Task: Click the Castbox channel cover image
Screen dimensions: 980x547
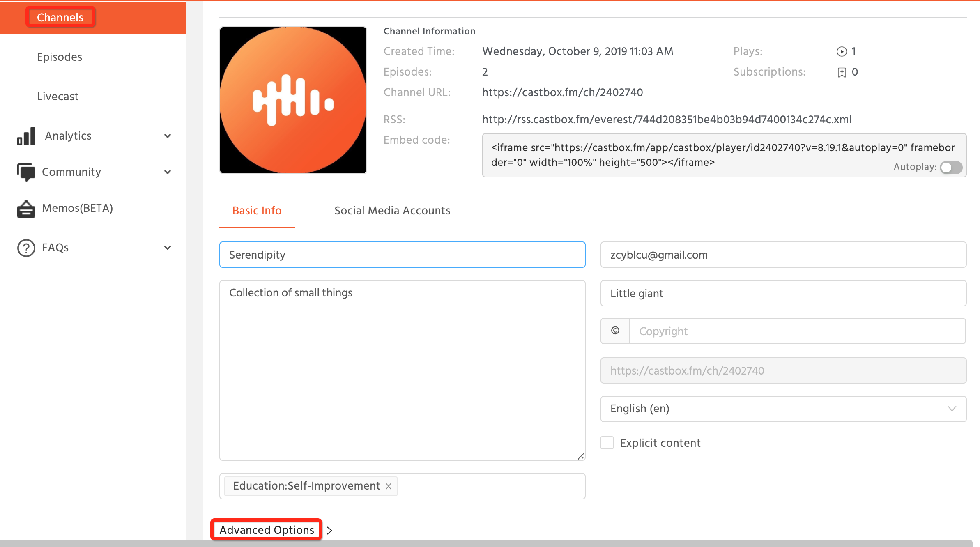Action: pos(293,100)
